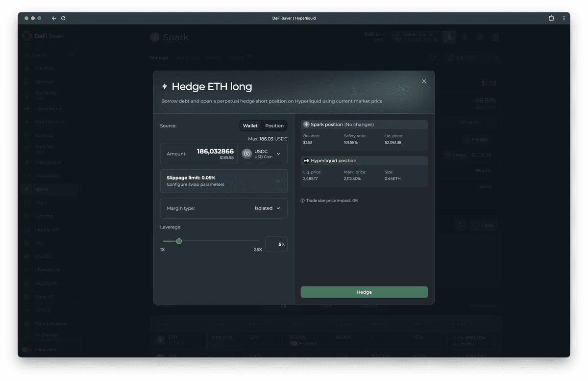The image size is (588, 381).
Task: Open Morpho protocol in sidebar
Action: tap(44, 216)
